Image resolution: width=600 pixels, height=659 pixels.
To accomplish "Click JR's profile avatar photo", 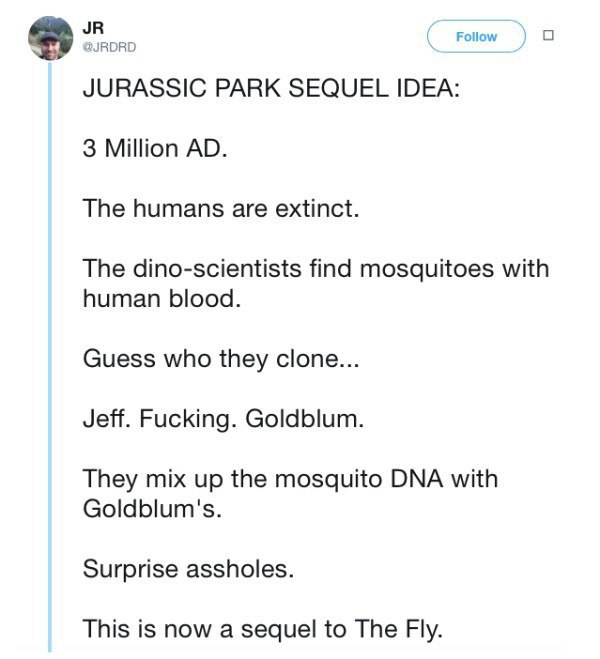I will tap(50, 38).
